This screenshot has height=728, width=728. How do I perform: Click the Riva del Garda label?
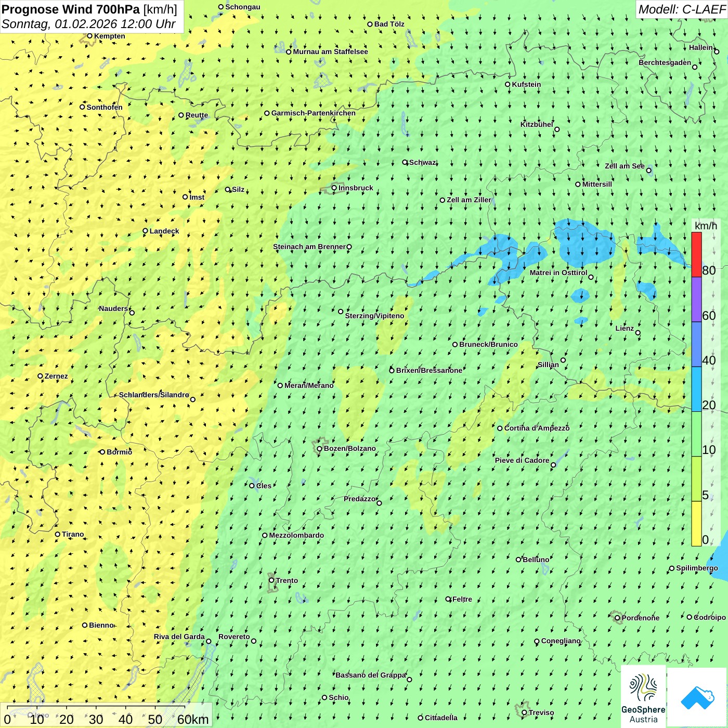pyautogui.click(x=179, y=636)
